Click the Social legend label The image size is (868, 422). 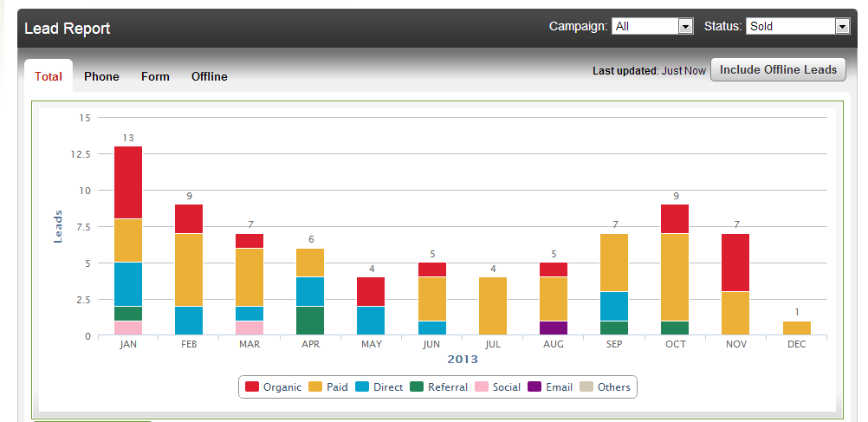pyautogui.click(x=507, y=387)
